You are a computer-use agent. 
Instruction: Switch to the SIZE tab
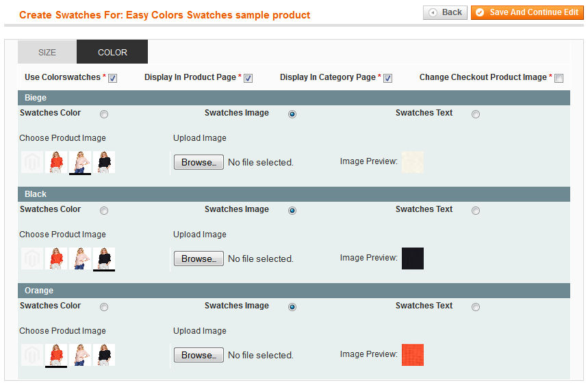coord(47,52)
